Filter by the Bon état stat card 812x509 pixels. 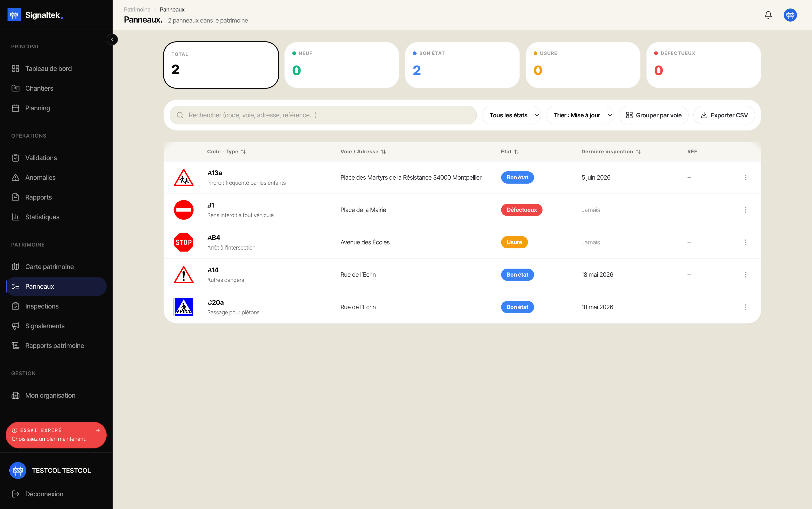click(x=462, y=65)
